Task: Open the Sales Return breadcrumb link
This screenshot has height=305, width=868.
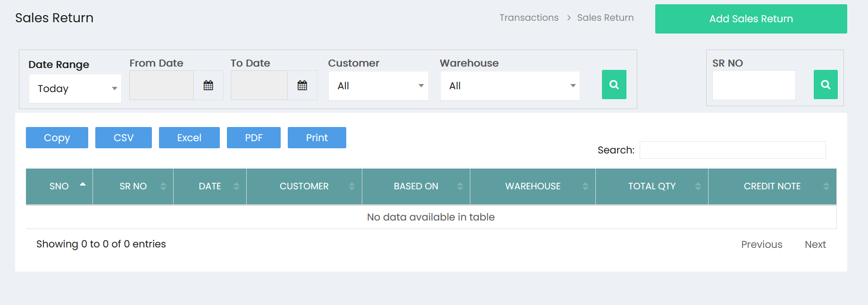Action: tap(605, 18)
